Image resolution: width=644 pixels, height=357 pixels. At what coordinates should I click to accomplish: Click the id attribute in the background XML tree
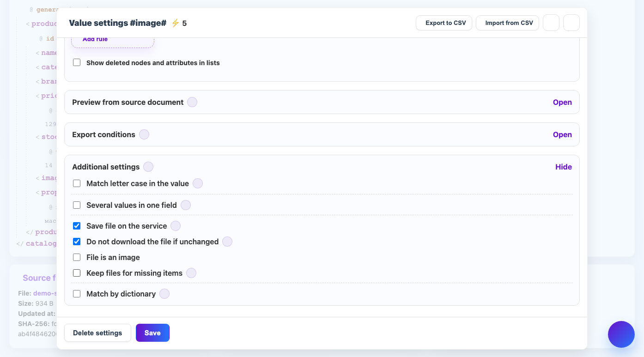50,38
